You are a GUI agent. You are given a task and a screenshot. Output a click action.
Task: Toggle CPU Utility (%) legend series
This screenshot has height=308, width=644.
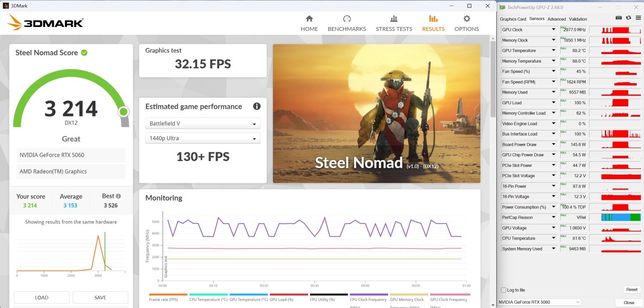(x=328, y=297)
